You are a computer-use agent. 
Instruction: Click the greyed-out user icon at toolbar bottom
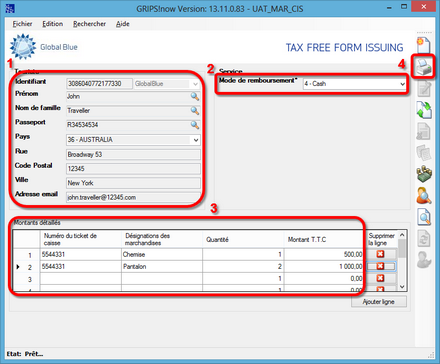[424, 260]
